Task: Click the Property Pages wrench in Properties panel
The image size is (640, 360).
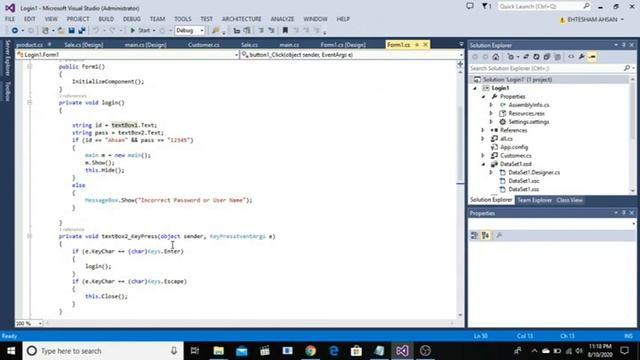Action: (x=499, y=236)
